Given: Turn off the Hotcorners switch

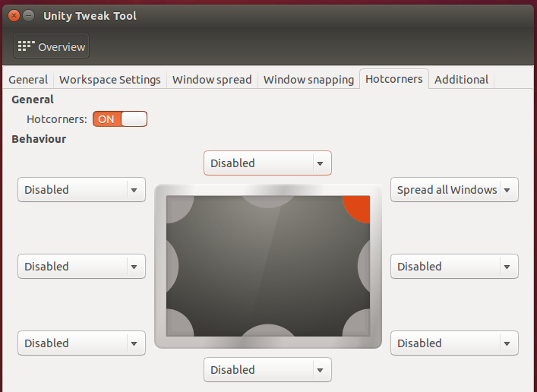Looking at the screenshot, I should point(120,119).
